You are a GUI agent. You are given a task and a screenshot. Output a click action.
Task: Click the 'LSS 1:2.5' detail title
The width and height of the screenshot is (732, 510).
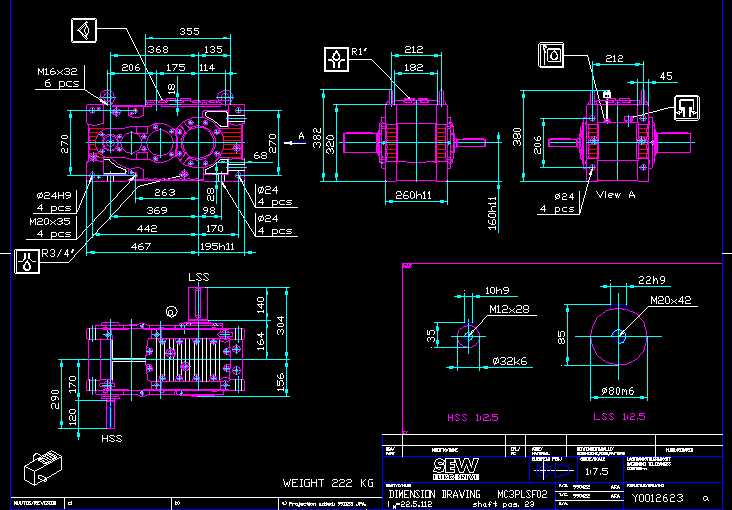(x=619, y=416)
